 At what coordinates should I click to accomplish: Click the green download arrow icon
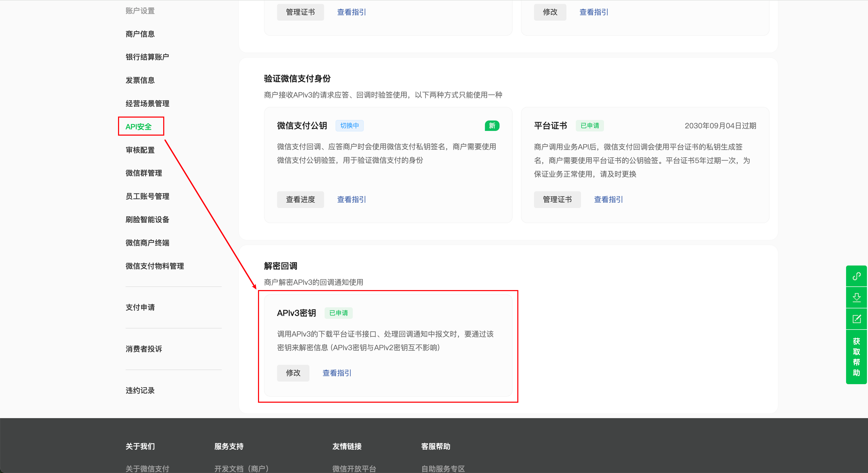point(856,297)
